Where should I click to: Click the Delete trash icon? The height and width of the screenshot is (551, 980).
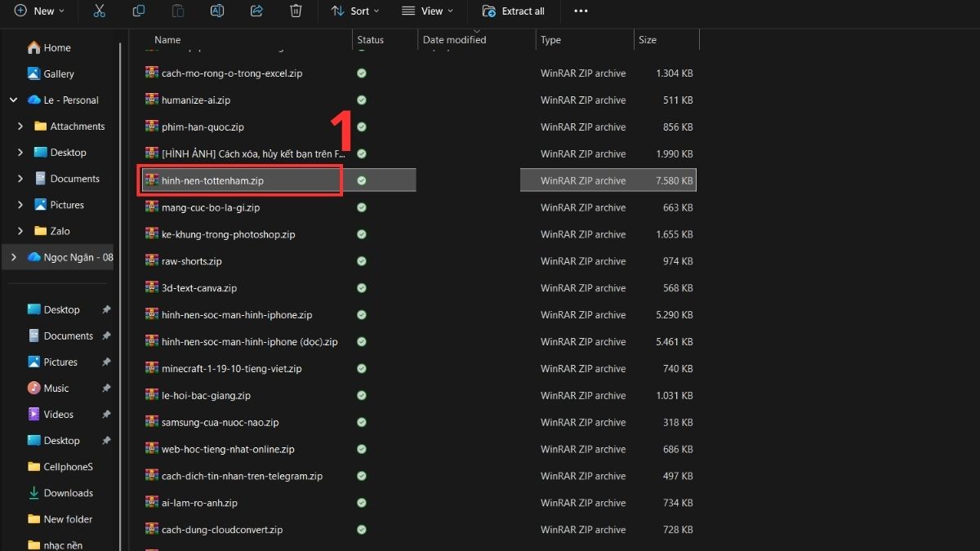click(296, 11)
